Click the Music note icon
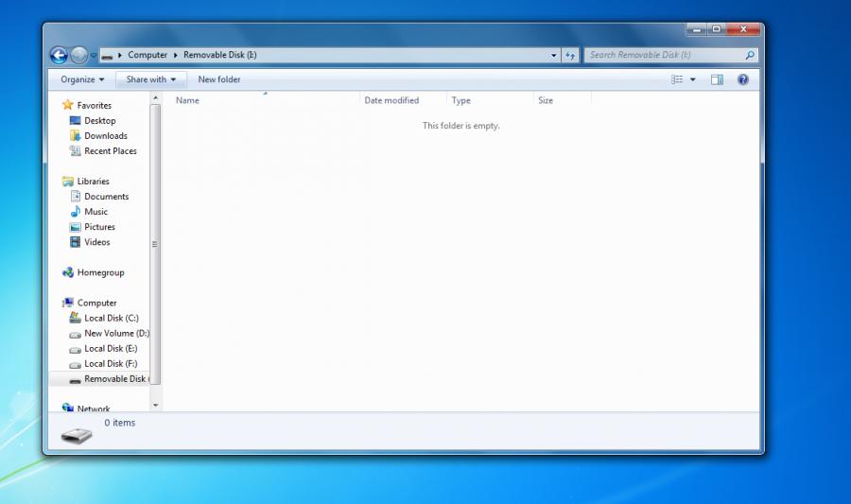This screenshot has height=504, width=851. click(75, 212)
